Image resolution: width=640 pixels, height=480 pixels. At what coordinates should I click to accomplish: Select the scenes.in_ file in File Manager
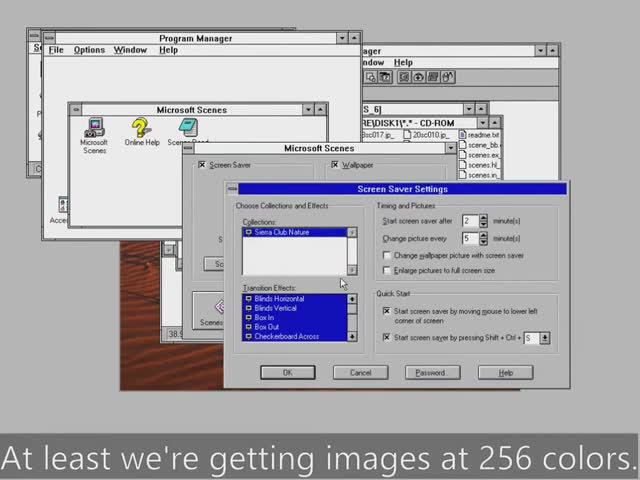click(x=479, y=175)
